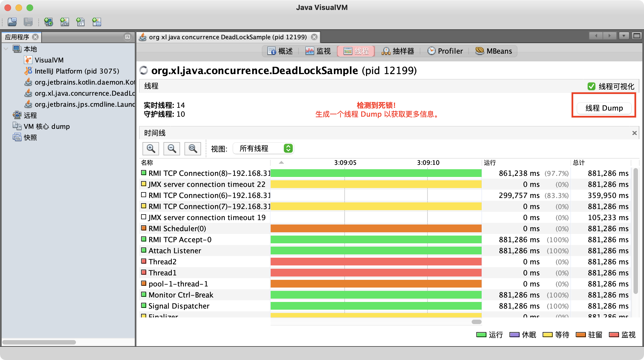This screenshot has width=644, height=360.
Task: Sort by the 总计 column header
Action: (601, 163)
